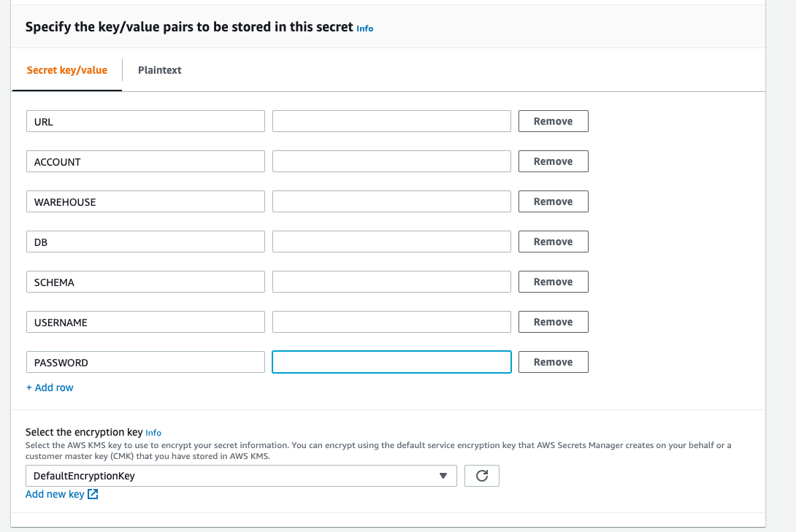Remove the SCHEMA row
This screenshot has height=532, width=796.
point(553,282)
